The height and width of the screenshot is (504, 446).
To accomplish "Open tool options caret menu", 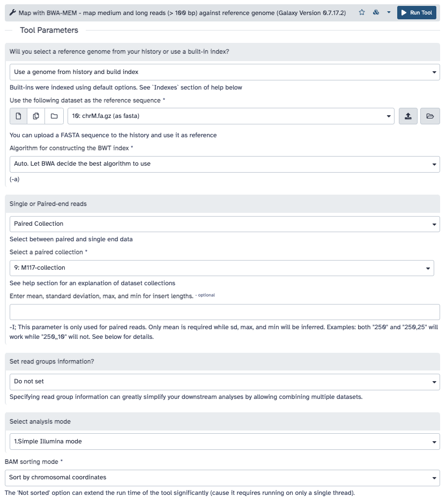I will coord(389,12).
